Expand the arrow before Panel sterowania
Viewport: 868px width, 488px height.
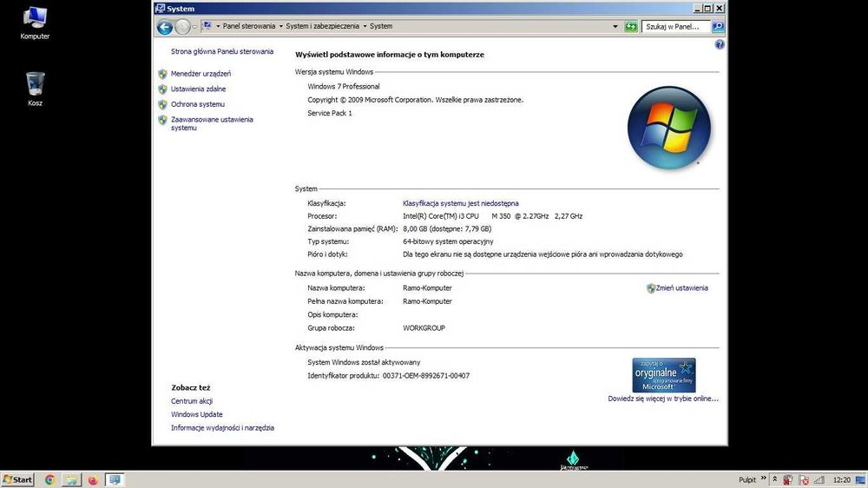pos(218,26)
